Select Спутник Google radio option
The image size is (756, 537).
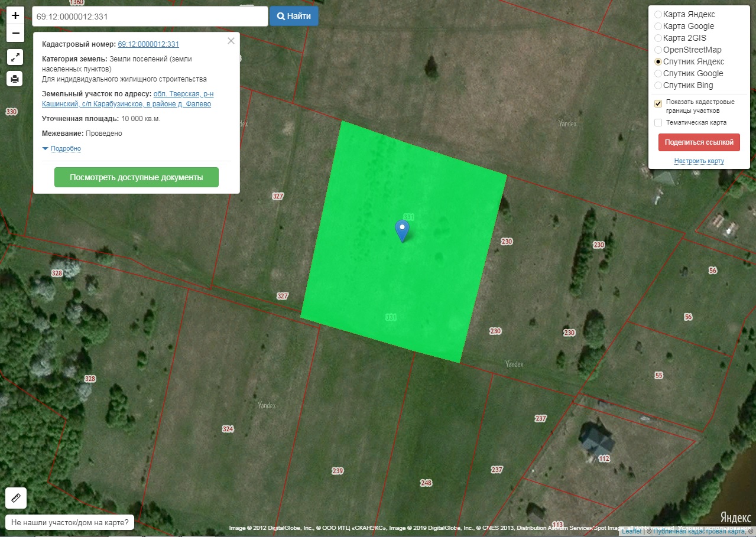tap(658, 73)
